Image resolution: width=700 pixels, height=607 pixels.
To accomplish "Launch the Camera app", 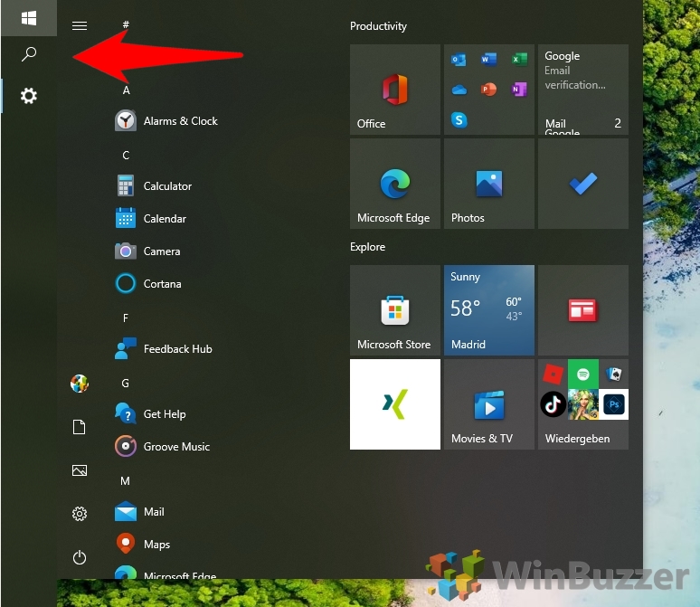I will tap(147, 251).
